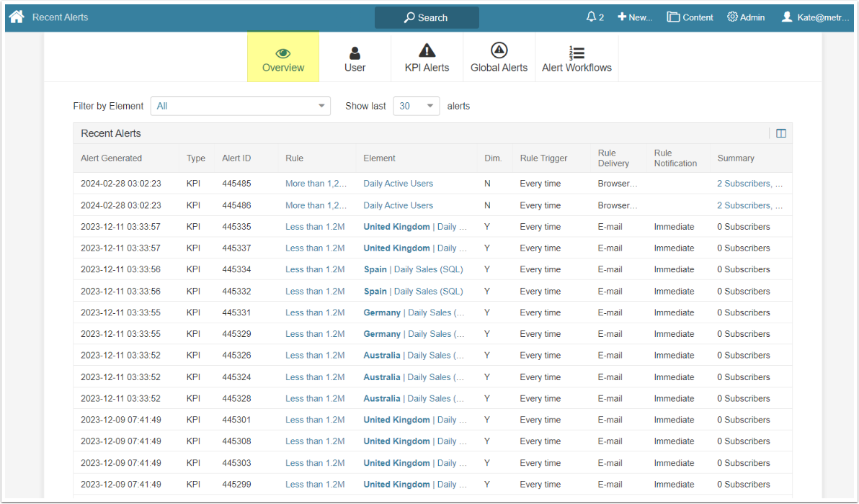Expand the Show last 30 dropdown
The image size is (859, 504).
click(x=416, y=106)
